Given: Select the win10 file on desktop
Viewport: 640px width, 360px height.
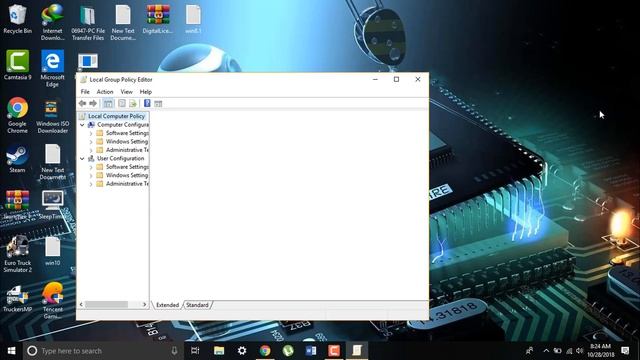Looking at the screenshot, I should 52,251.
